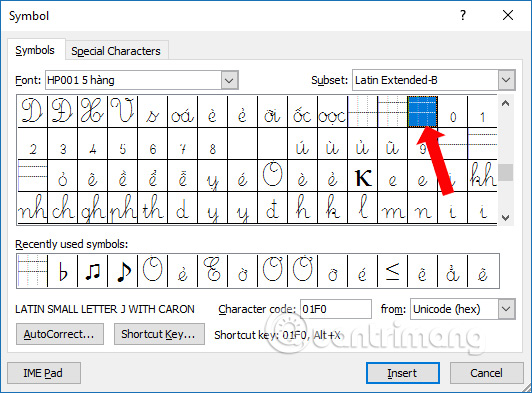Pick the digit 5 symbol in grid
The image size is (532, 393).
click(122, 144)
